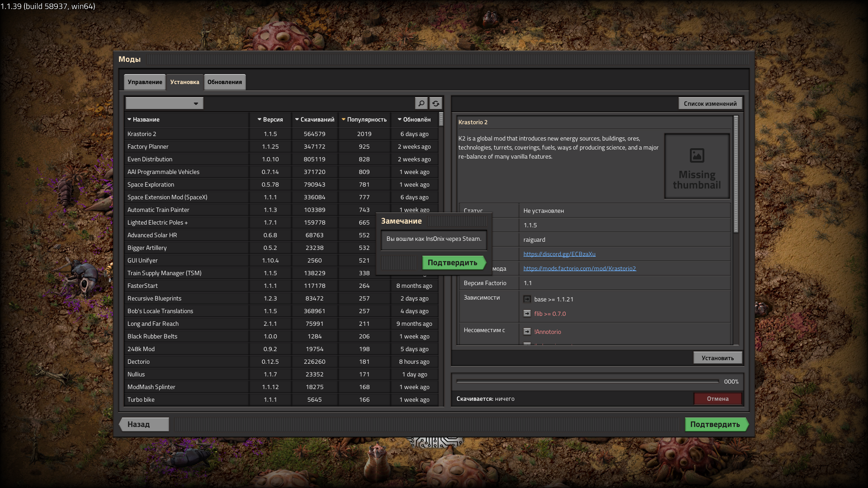Click the Установить button
This screenshot has width=868, height=488.
point(717,358)
